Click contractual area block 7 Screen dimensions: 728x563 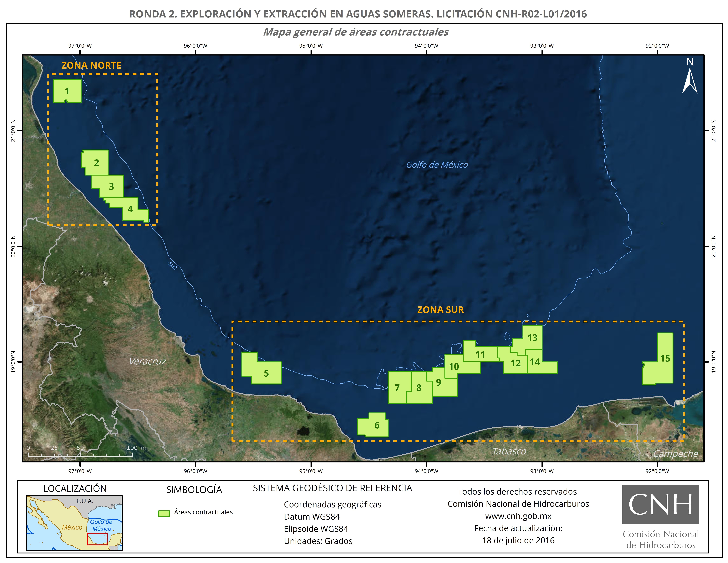[x=397, y=388]
